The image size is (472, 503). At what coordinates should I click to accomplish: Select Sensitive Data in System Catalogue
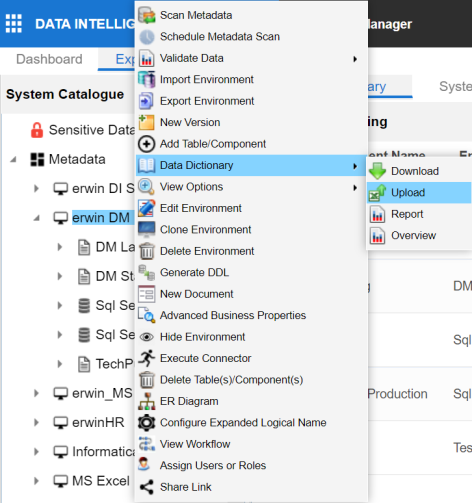[x=92, y=130]
